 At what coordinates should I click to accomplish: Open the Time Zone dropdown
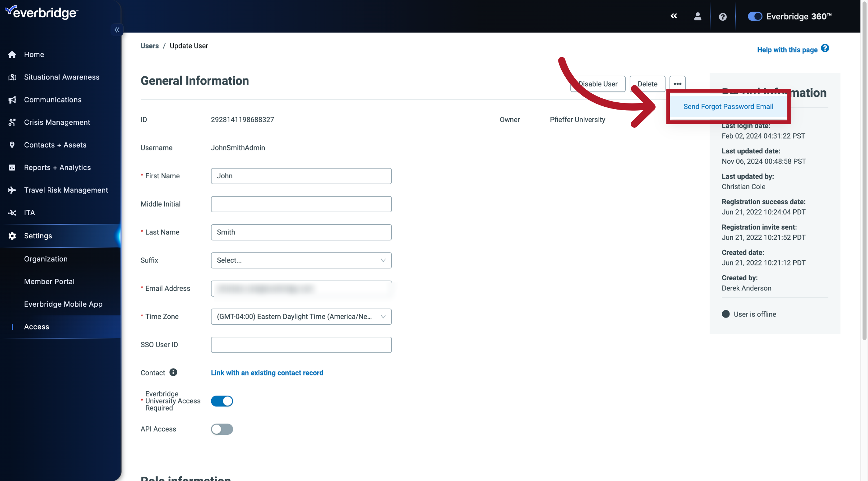point(301,317)
